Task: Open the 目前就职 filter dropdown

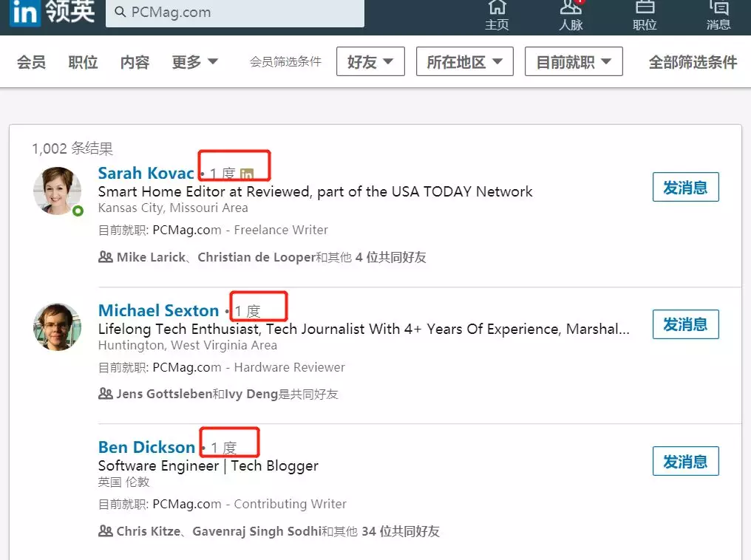Action: (x=574, y=61)
